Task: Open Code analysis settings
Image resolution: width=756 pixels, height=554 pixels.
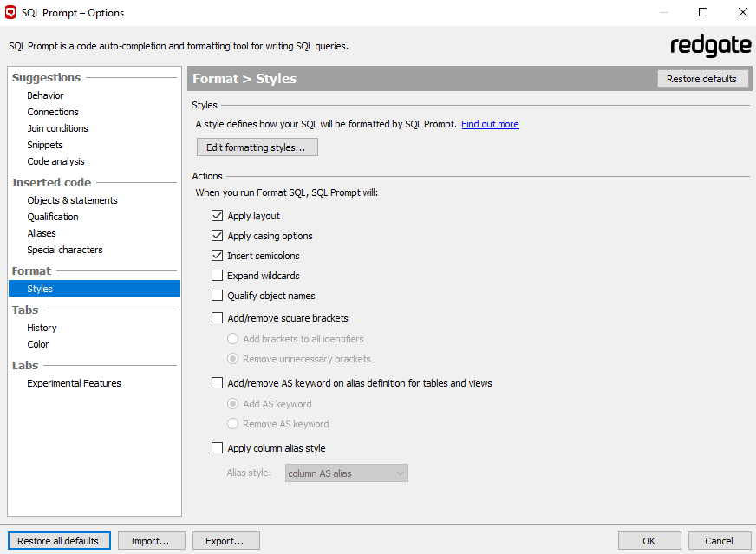Action: pos(56,161)
